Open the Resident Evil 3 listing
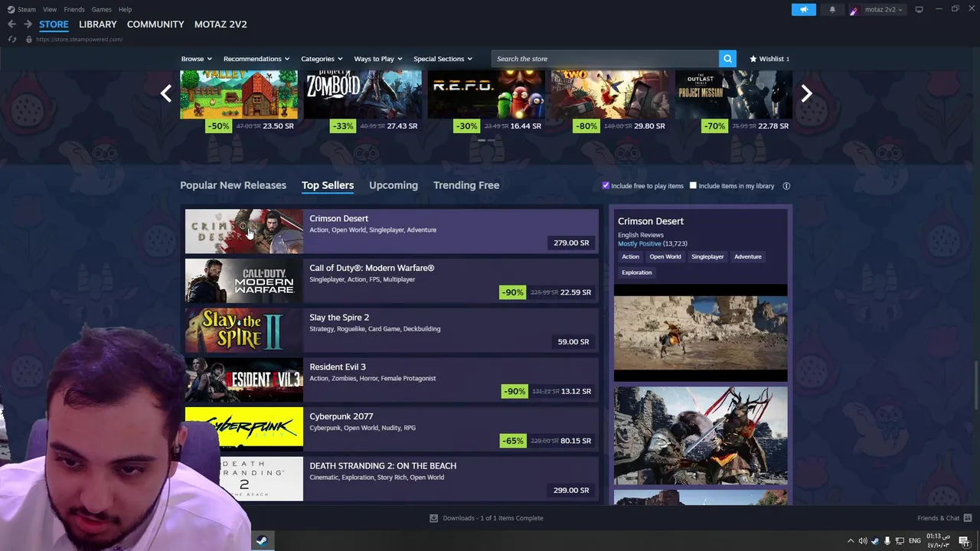 click(391, 380)
